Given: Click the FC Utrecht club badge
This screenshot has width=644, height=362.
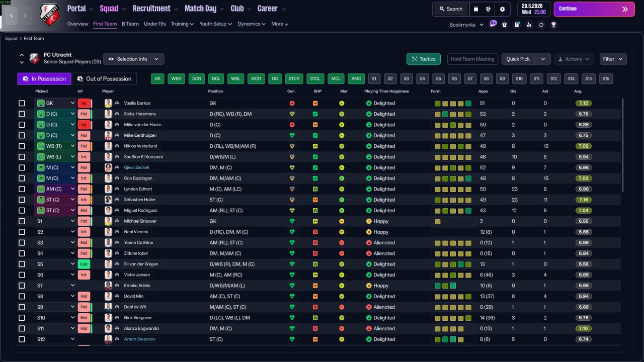Looking at the screenshot, I should [x=49, y=15].
